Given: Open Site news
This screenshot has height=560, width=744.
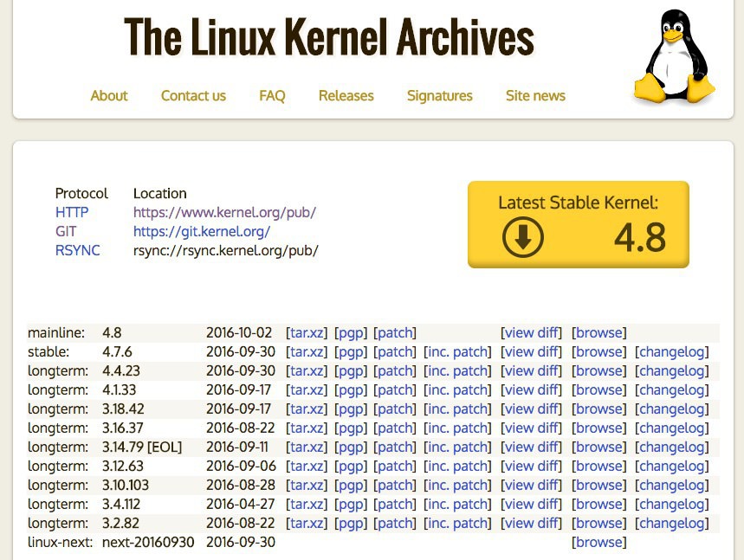Looking at the screenshot, I should [535, 96].
